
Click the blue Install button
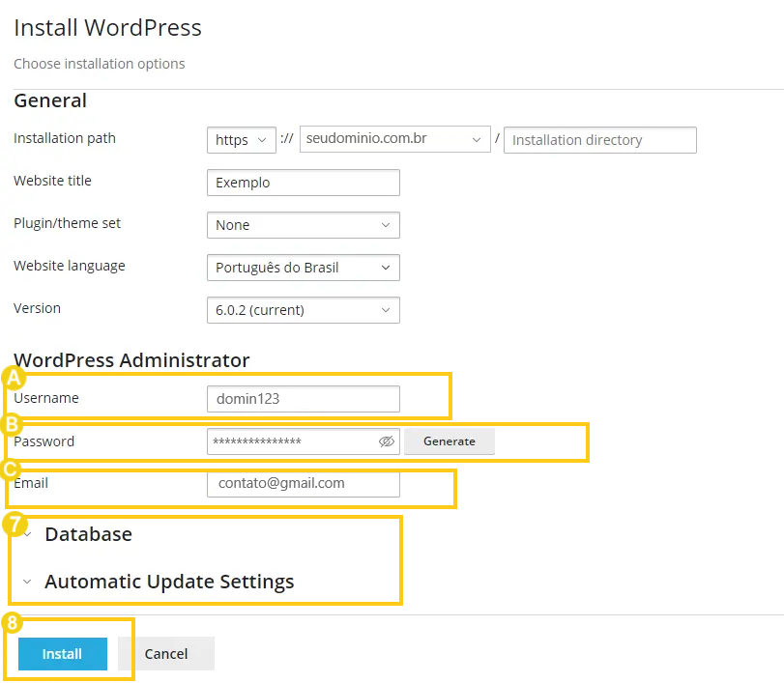(x=63, y=653)
